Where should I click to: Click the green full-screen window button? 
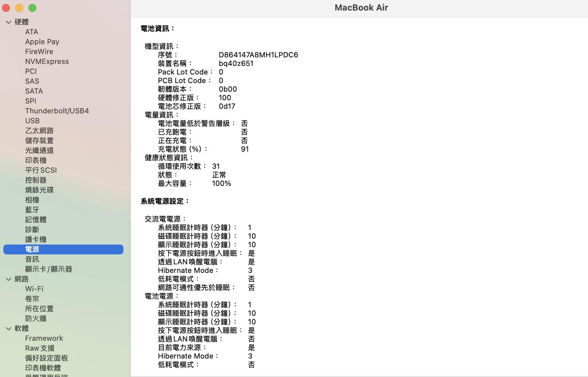(32, 8)
